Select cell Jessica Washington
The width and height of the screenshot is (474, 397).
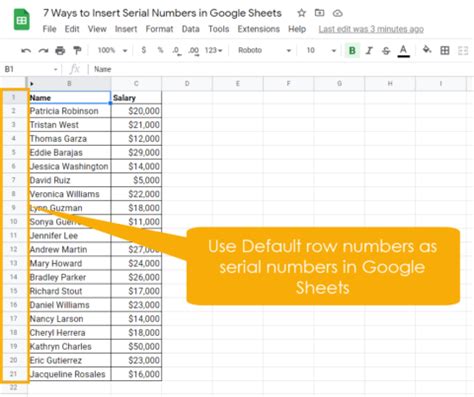[x=69, y=166]
